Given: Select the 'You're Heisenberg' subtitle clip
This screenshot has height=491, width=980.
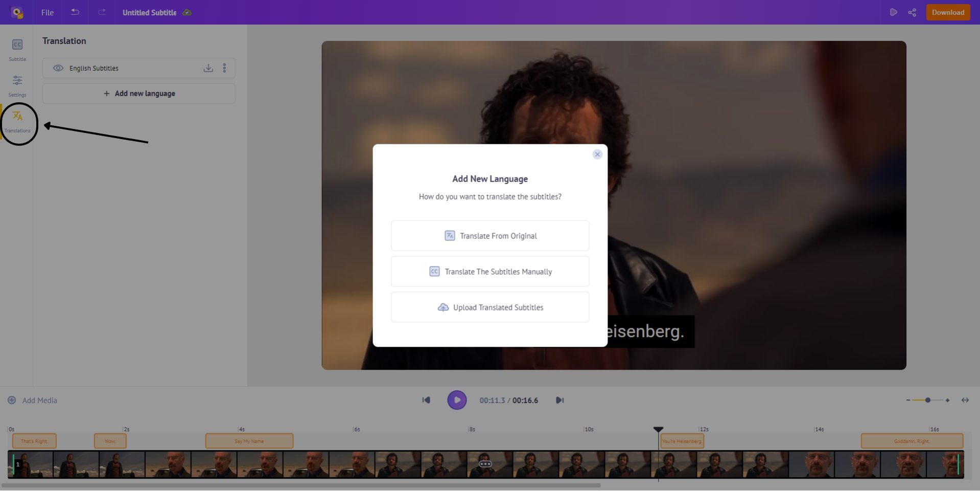Looking at the screenshot, I should pyautogui.click(x=682, y=441).
